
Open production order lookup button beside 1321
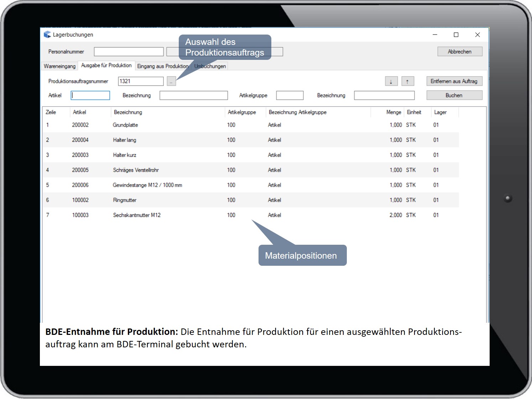(171, 81)
